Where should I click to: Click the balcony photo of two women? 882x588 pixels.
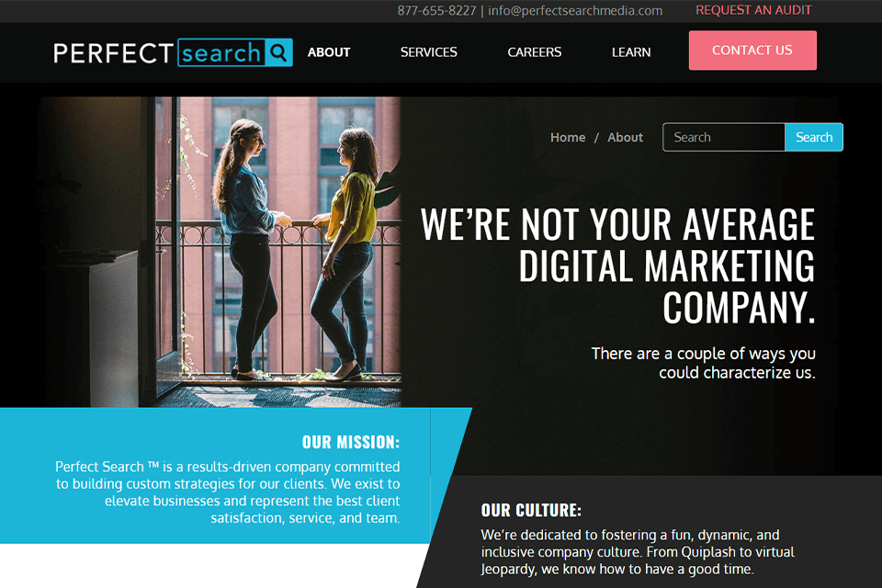(220, 252)
